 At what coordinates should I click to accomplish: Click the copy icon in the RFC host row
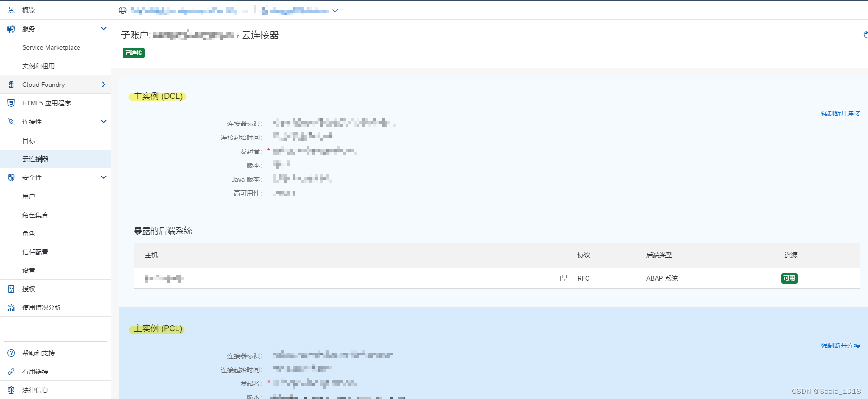[x=563, y=278]
